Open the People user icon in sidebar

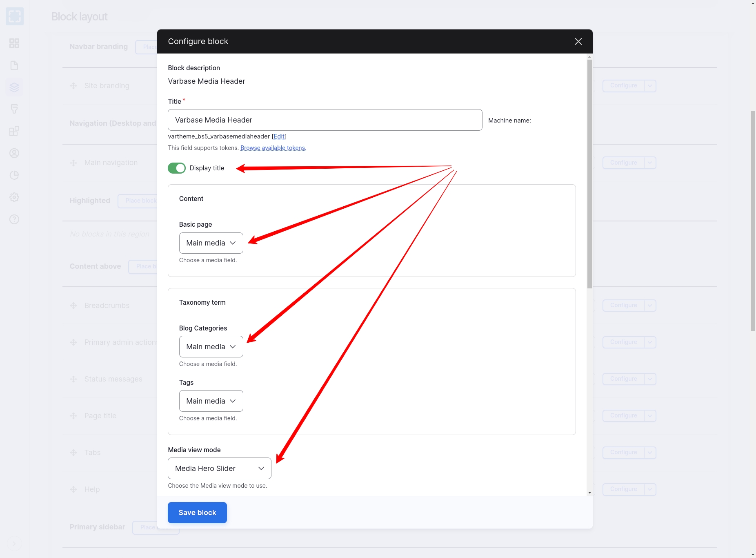(x=14, y=153)
